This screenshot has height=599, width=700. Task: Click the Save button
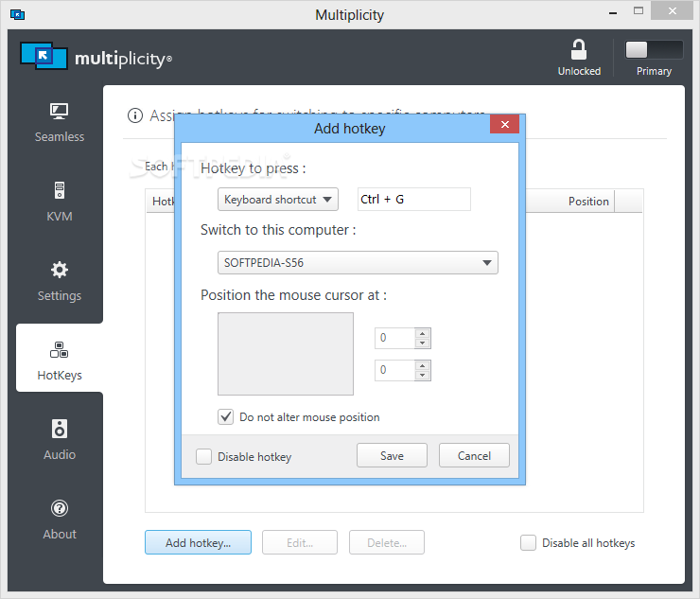coord(392,455)
